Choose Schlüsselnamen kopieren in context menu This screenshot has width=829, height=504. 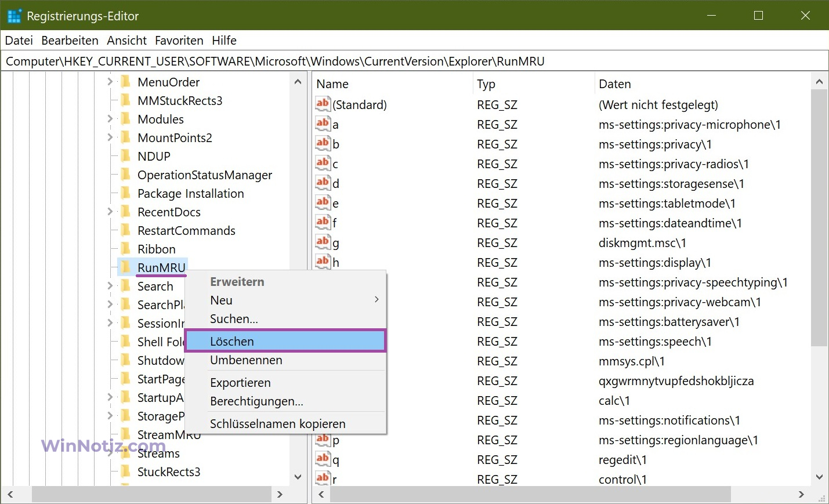286,423
